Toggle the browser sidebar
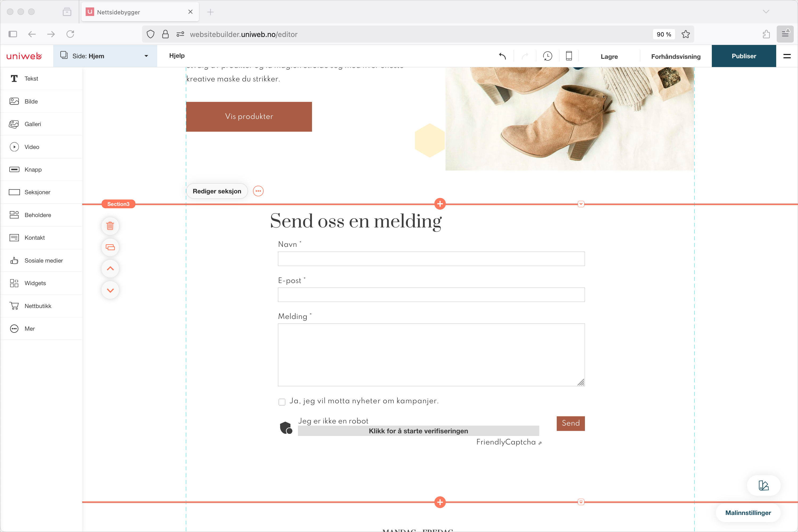Viewport: 798px width, 532px height. 13,34
